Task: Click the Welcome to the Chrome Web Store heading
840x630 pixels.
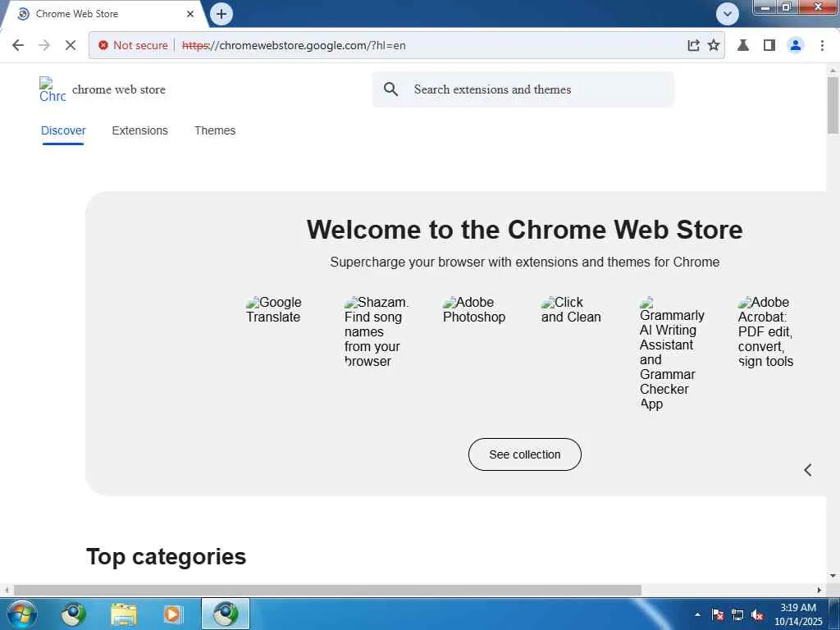Action: pyautogui.click(x=524, y=230)
